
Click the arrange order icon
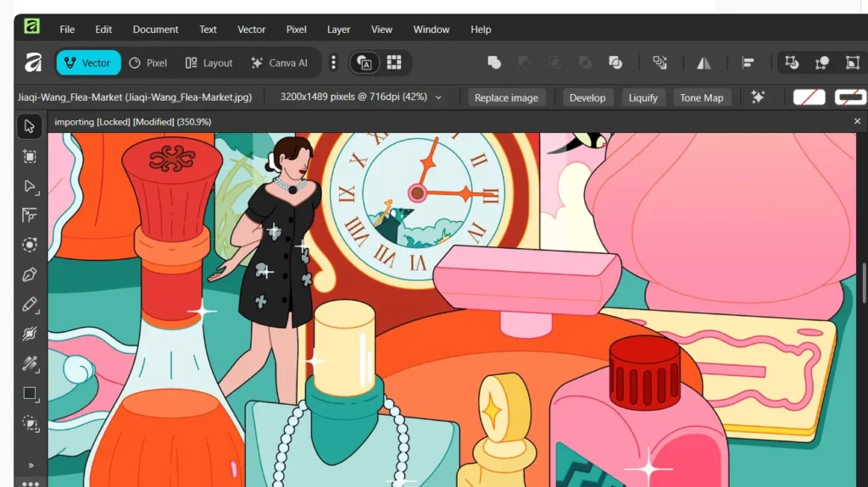tap(659, 63)
